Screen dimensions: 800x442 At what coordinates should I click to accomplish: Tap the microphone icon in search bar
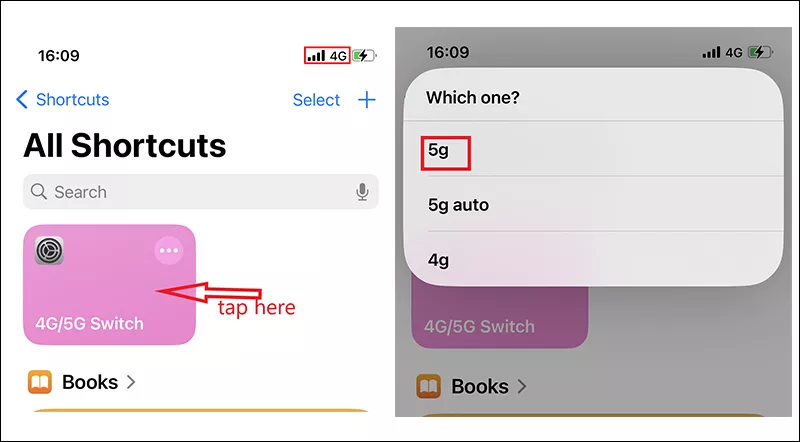(362, 192)
